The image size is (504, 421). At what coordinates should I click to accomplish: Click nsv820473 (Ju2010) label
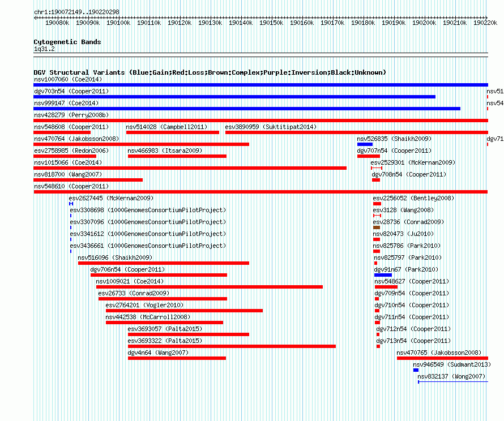coord(403,234)
